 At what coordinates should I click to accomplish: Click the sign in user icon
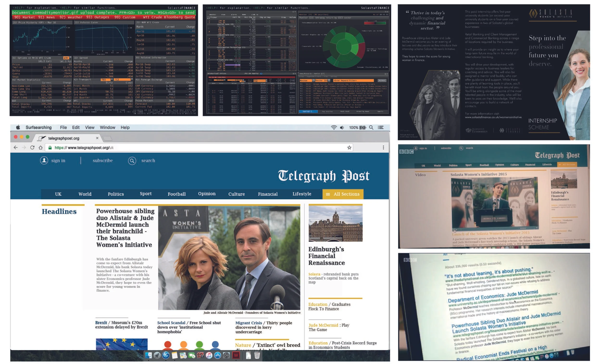tap(44, 160)
